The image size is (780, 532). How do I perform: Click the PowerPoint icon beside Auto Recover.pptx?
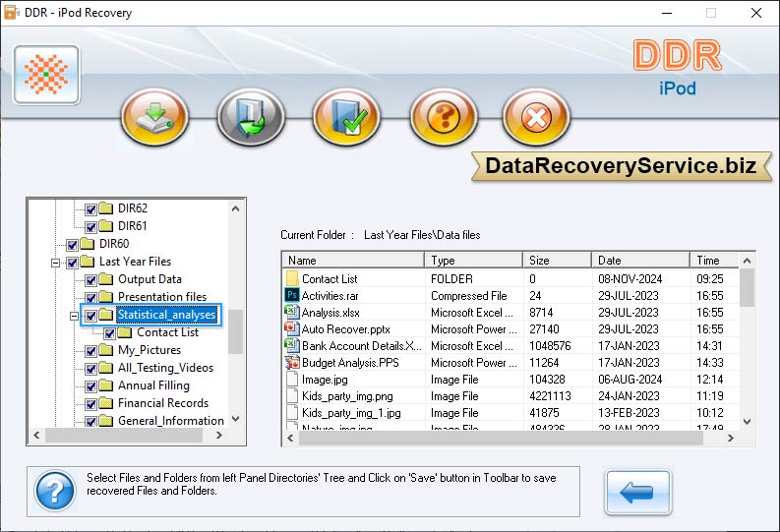click(x=291, y=328)
